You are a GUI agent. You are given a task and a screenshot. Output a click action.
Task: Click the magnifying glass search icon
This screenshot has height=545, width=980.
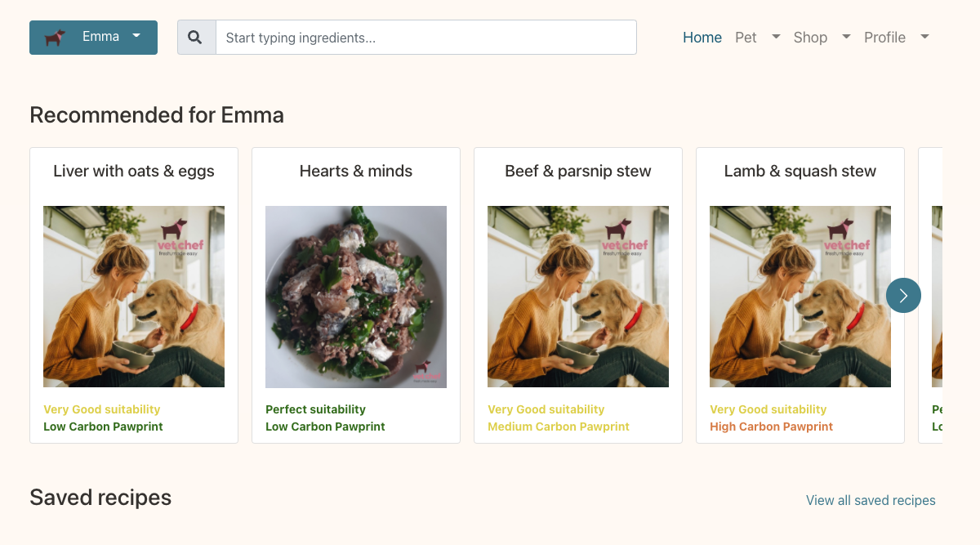pos(196,38)
